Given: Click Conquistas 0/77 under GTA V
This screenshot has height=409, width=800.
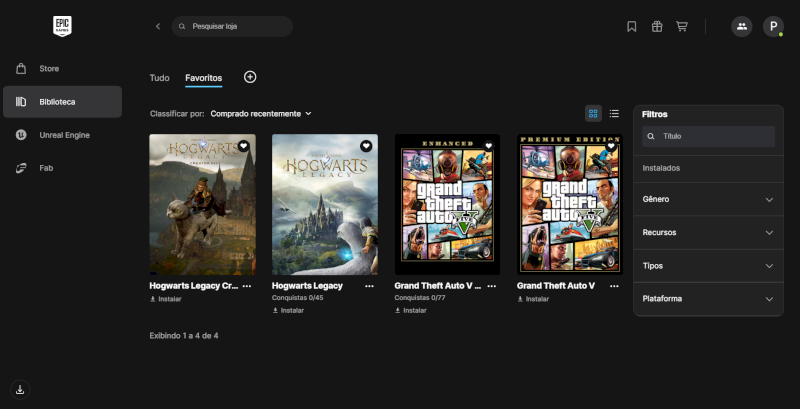Looking at the screenshot, I should coord(421,298).
